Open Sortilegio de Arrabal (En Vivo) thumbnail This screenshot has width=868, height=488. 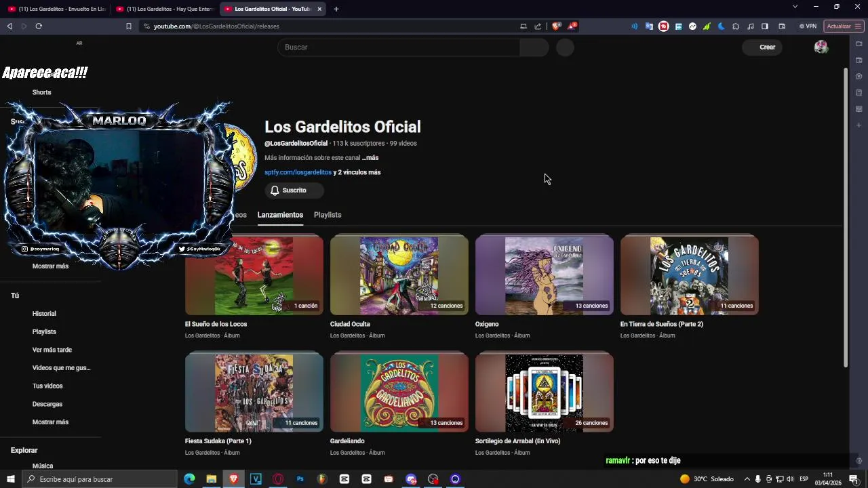pyautogui.click(x=545, y=392)
